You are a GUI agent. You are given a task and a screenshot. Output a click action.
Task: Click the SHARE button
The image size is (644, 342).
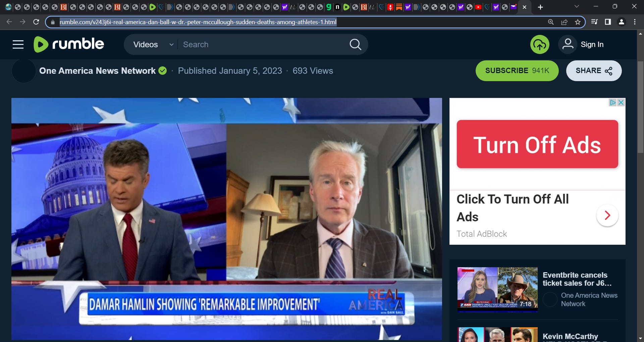point(594,71)
